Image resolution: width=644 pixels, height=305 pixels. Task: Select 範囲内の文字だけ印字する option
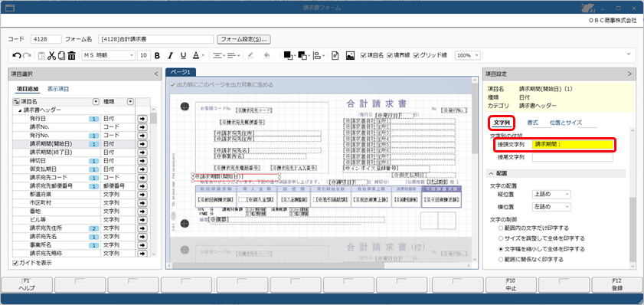click(500, 228)
